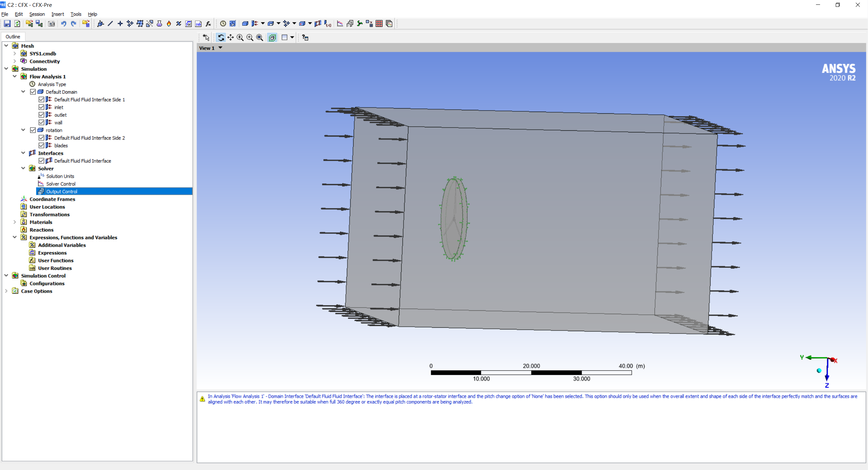This screenshot has height=470, width=868.
Task: Click the green rotor interface disc in the viewer
Action: (454, 218)
